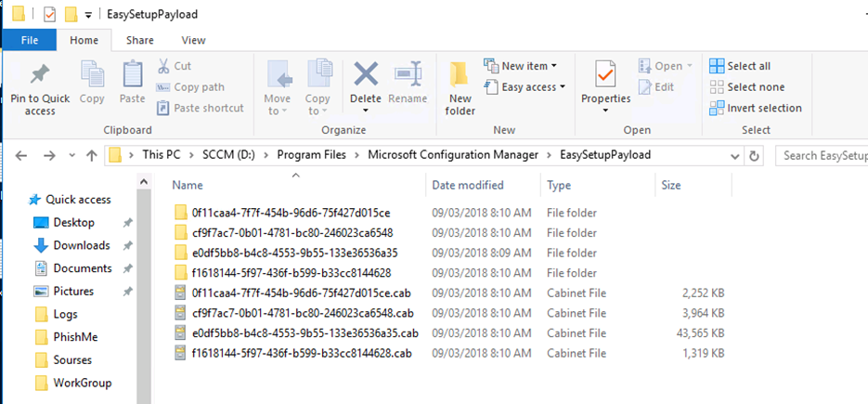Click the Delete icon in the ribbon
The height and width of the screenshot is (404, 868).
coord(366,73)
